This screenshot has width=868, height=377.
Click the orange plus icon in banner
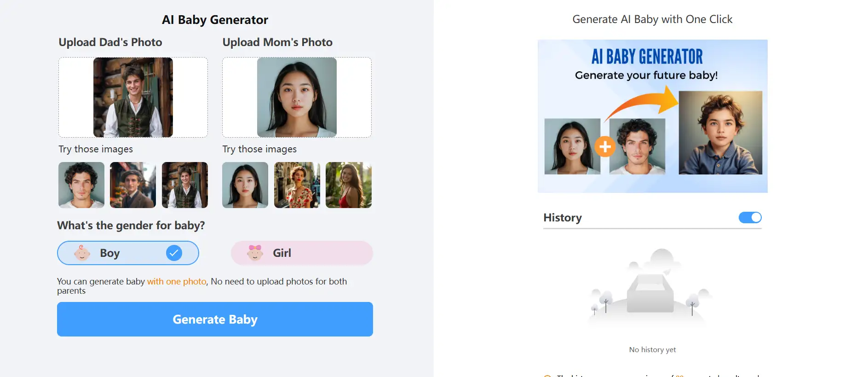tap(605, 147)
